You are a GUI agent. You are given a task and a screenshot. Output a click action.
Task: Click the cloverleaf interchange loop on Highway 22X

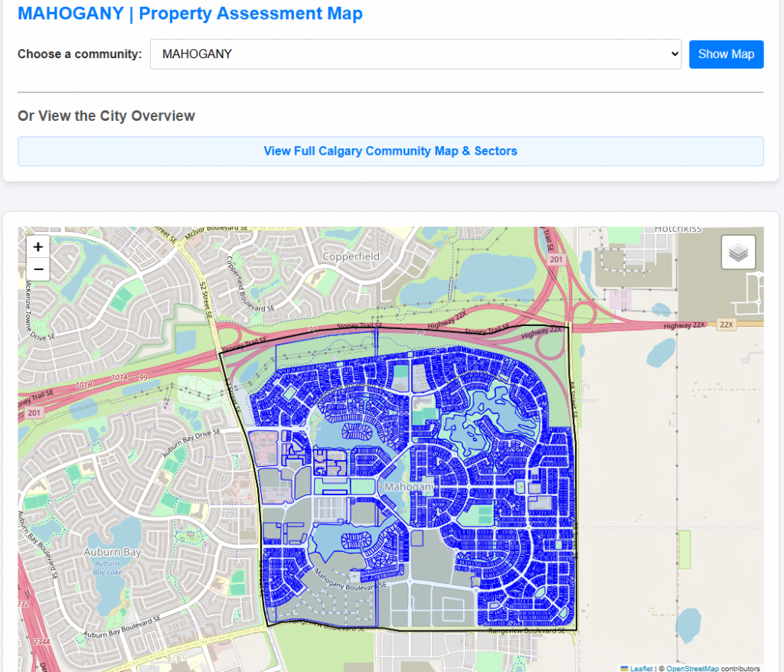550,344
